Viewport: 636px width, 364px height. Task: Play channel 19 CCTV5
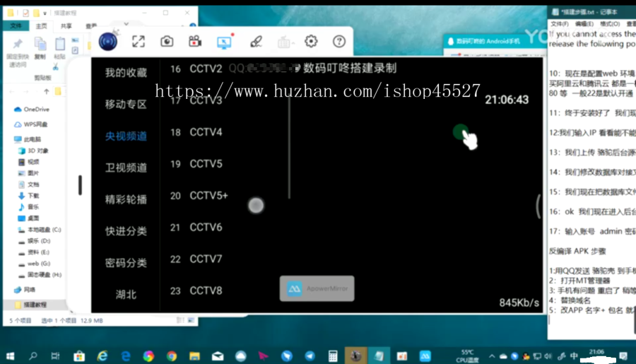[x=196, y=164]
